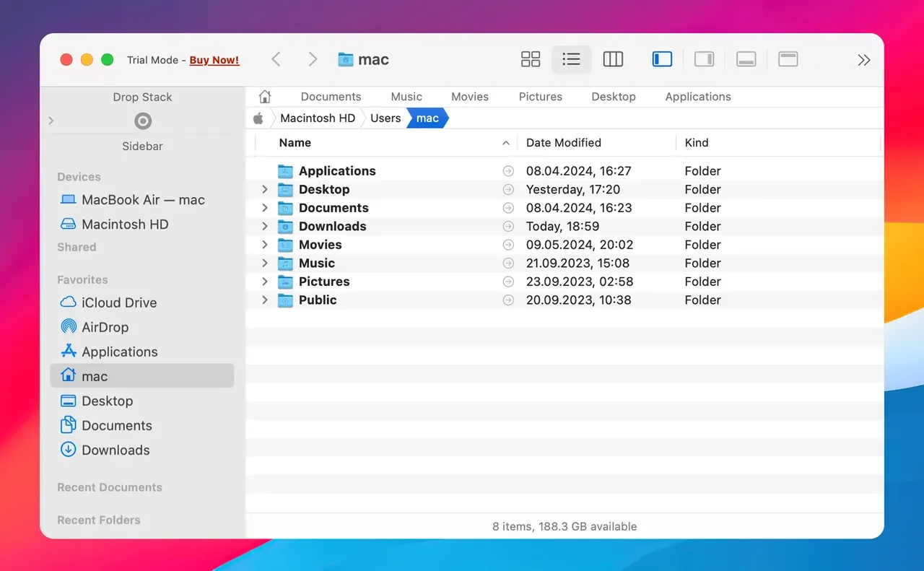Expand the Pictures folder tree
924x571 pixels.
pyautogui.click(x=265, y=282)
